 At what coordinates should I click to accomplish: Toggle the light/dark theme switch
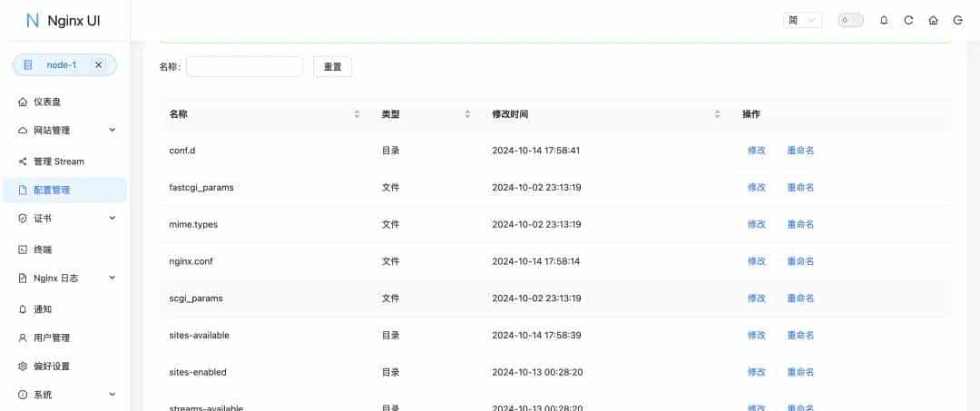coord(850,21)
